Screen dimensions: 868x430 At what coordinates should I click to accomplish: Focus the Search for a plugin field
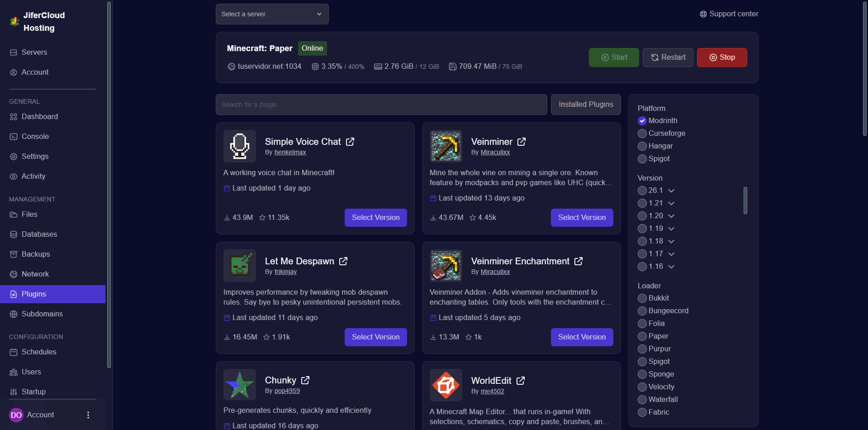381,105
